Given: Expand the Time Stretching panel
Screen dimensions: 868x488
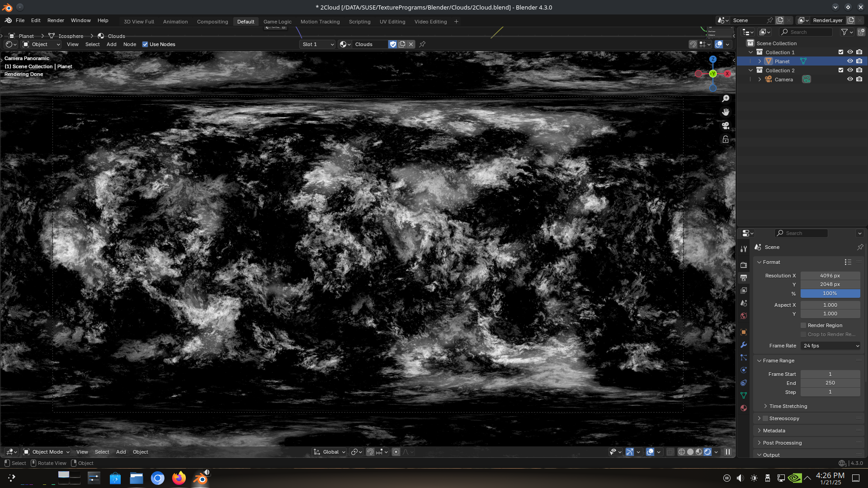Looking at the screenshot, I should pyautogui.click(x=788, y=406).
